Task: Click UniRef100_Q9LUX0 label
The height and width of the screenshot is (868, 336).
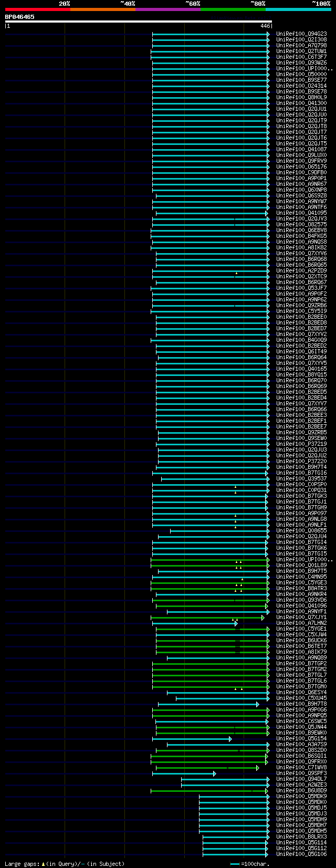Action: click(x=301, y=155)
